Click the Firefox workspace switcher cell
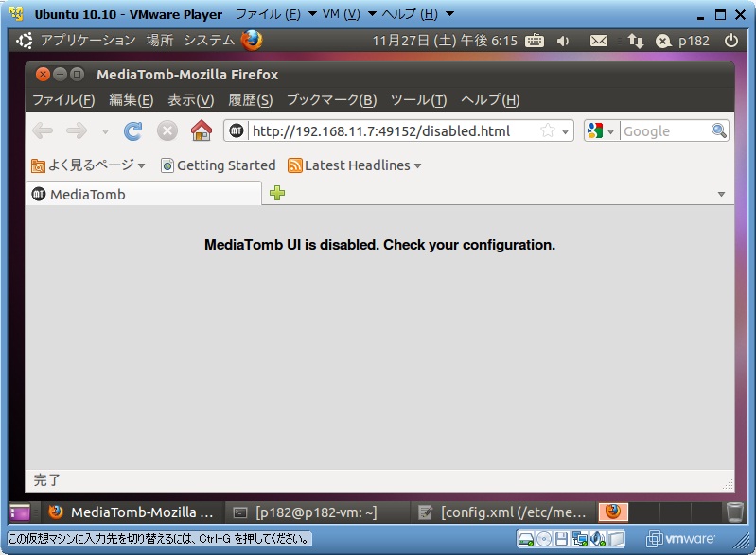 [x=613, y=512]
